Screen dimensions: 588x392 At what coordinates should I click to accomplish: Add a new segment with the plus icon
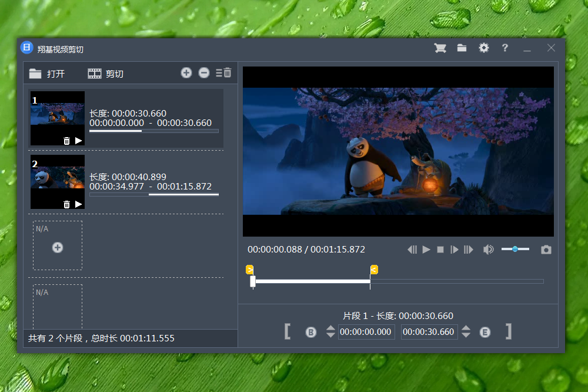coord(186,73)
